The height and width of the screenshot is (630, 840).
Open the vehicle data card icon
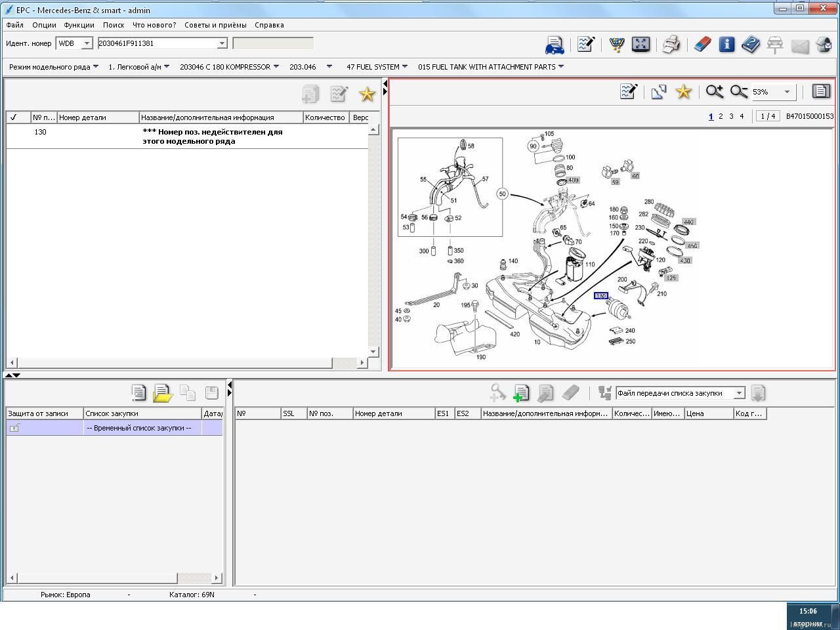[x=555, y=45]
